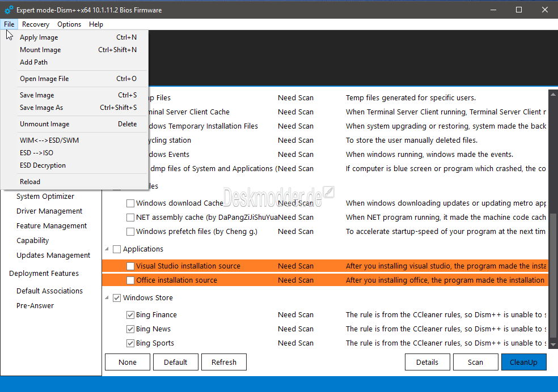Click 'Temp files generated for specific users.' text

411,98
